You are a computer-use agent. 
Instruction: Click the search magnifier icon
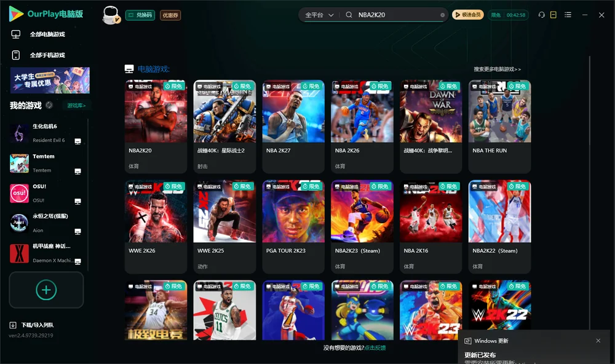point(349,15)
